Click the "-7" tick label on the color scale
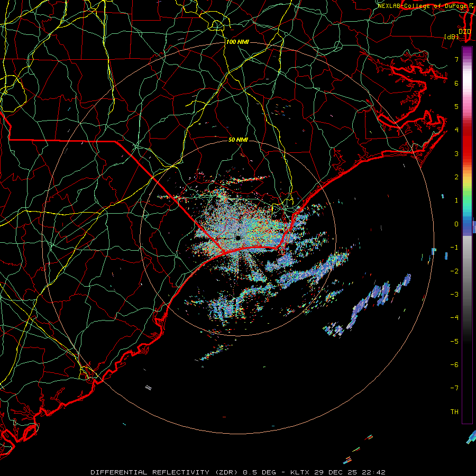 point(454,388)
